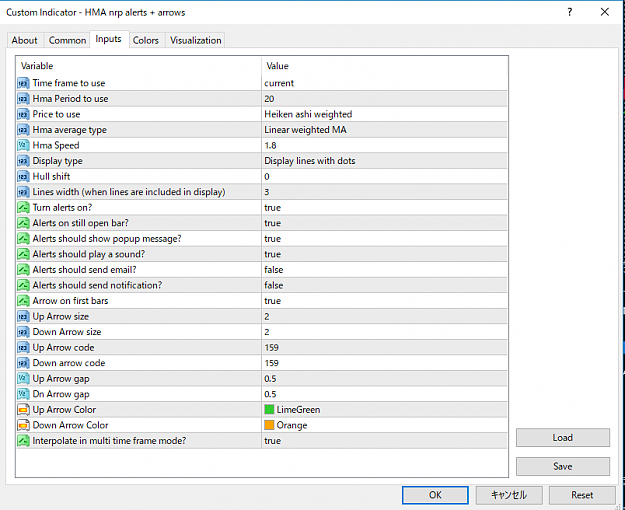Click the 'Down Arrow size' variable label
The width and height of the screenshot is (625, 510).
click(x=67, y=332)
